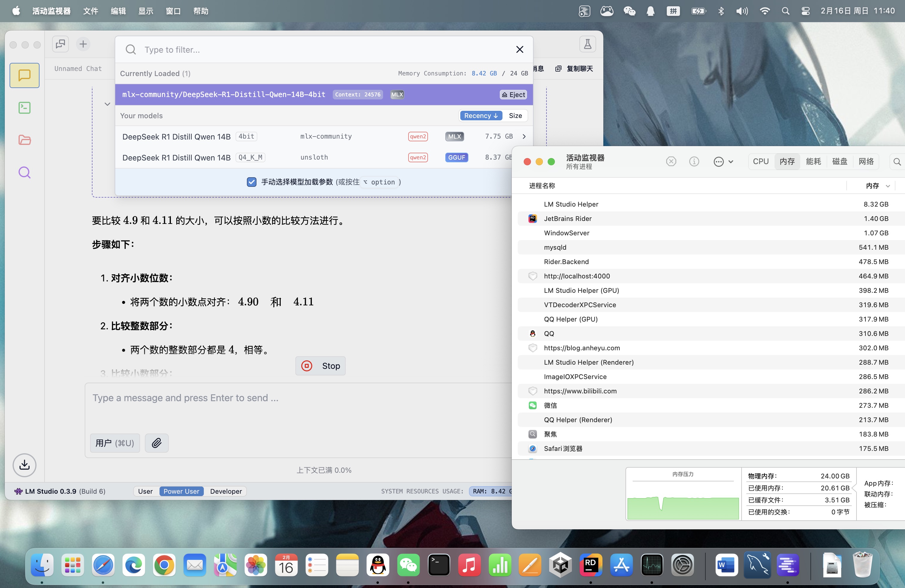
Task: Uncheck 手动选择模型加载参数 checkbox
Action: [251, 182]
